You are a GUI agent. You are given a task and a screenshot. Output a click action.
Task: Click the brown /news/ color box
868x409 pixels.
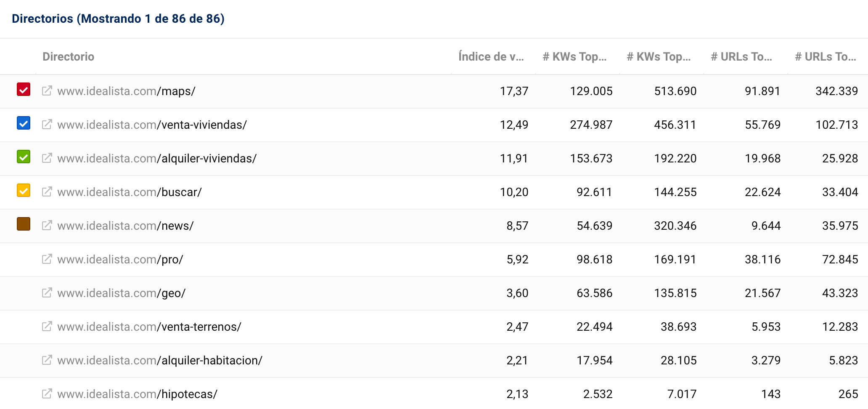coord(24,224)
